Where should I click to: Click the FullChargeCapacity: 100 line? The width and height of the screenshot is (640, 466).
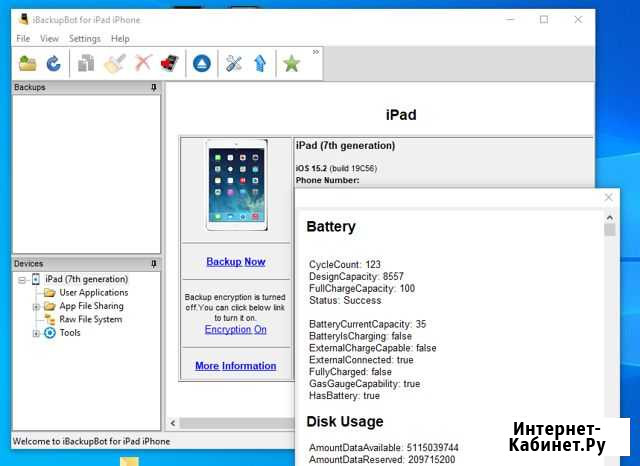coord(362,288)
